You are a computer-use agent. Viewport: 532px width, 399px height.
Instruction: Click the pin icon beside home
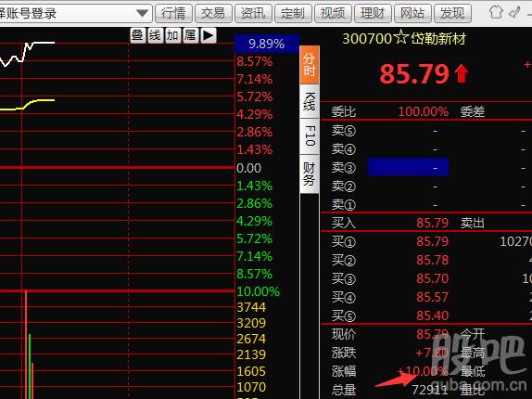[514, 13]
